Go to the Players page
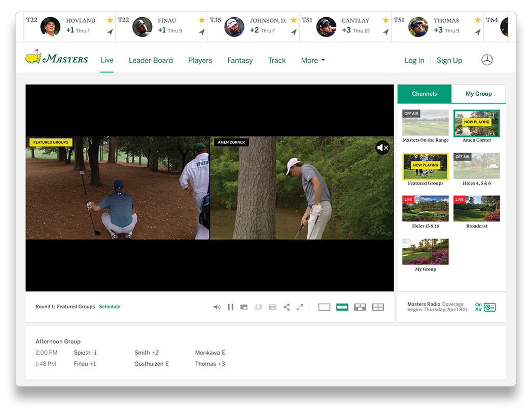 (200, 60)
